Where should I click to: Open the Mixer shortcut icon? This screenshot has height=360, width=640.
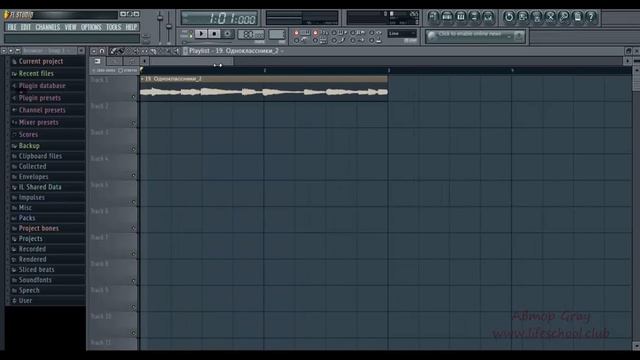488,17
